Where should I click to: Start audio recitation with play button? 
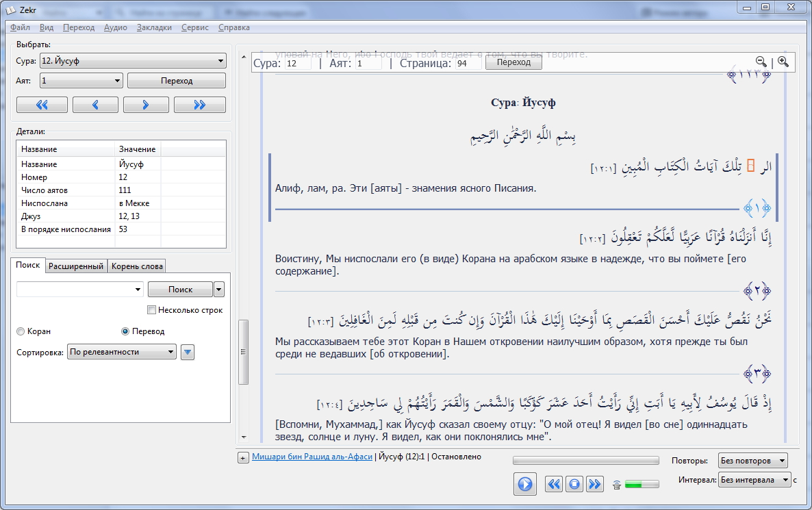525,484
